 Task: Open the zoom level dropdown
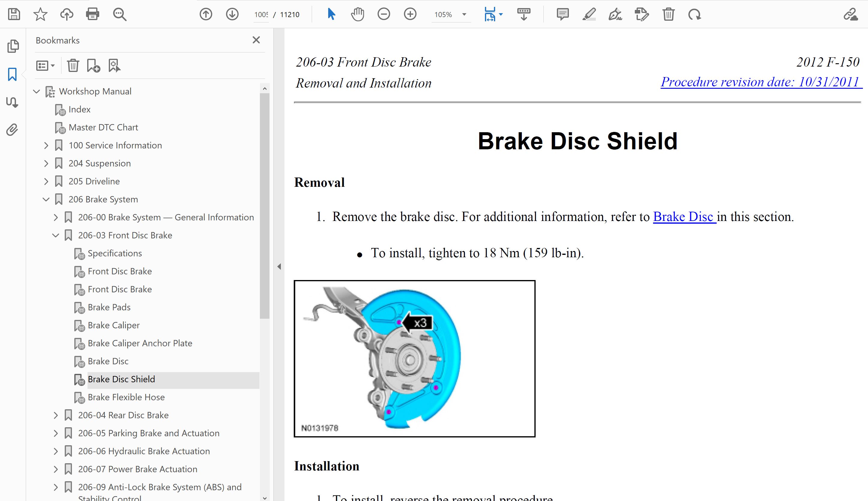[464, 14]
